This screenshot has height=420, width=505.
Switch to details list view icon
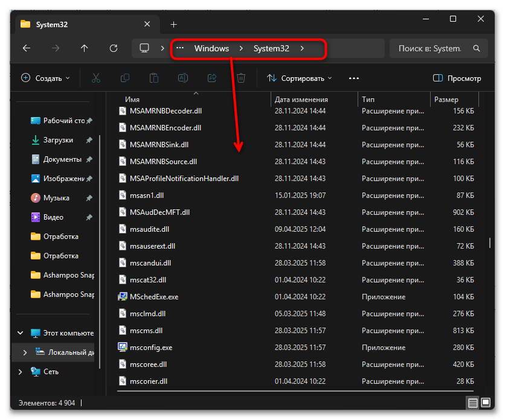point(473,402)
